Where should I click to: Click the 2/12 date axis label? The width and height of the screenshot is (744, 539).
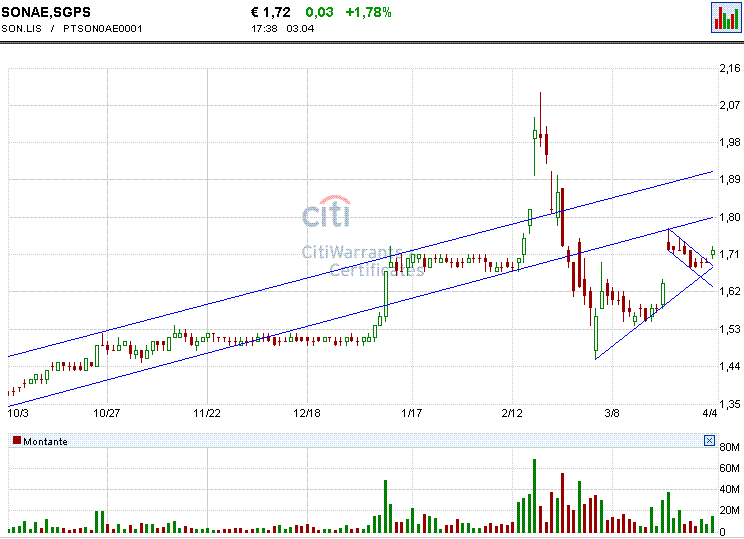512,413
